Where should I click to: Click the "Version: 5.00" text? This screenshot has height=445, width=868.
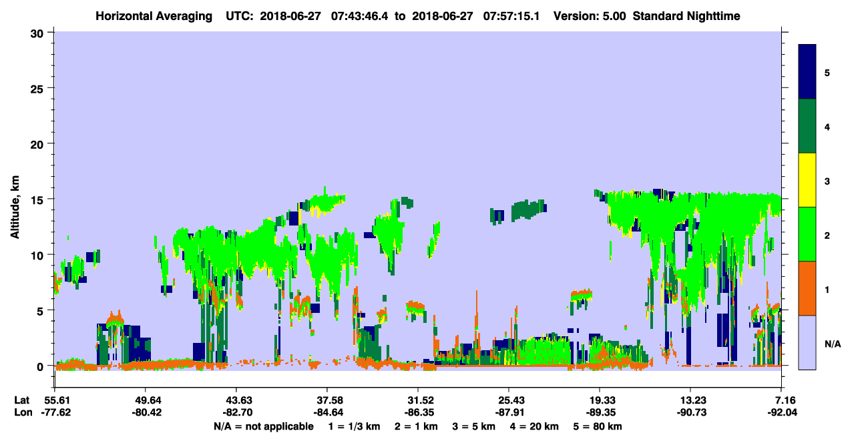[589, 15]
